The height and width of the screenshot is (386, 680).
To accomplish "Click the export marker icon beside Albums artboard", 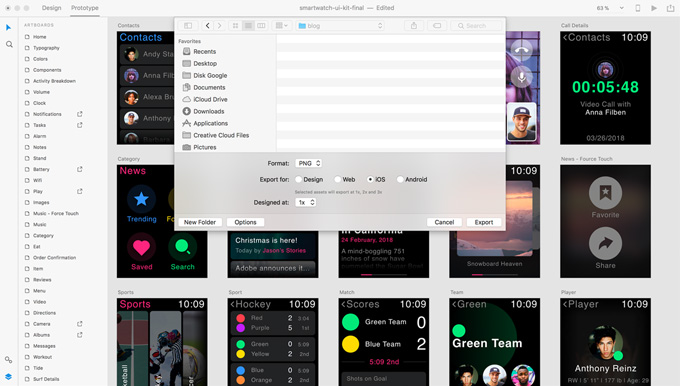I will coord(80,335).
